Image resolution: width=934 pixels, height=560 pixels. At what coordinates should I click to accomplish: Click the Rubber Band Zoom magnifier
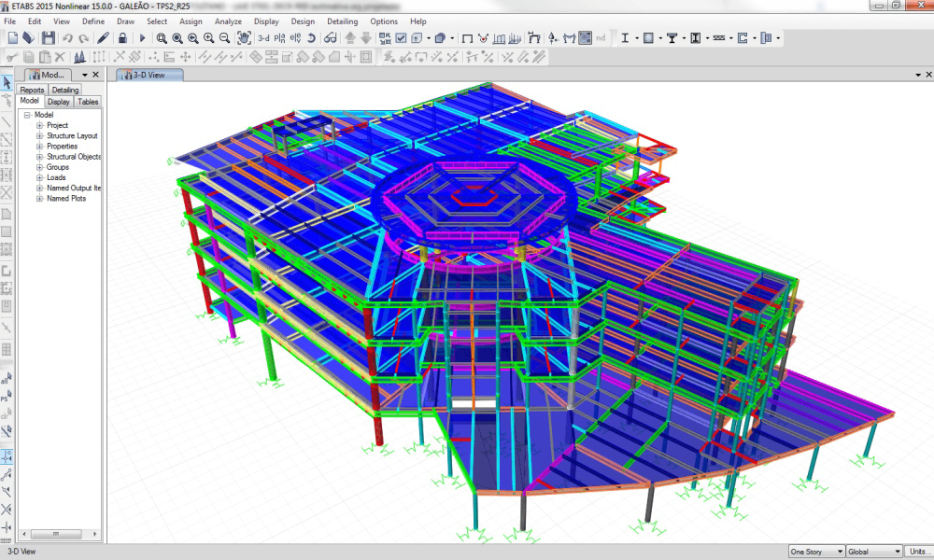162,38
